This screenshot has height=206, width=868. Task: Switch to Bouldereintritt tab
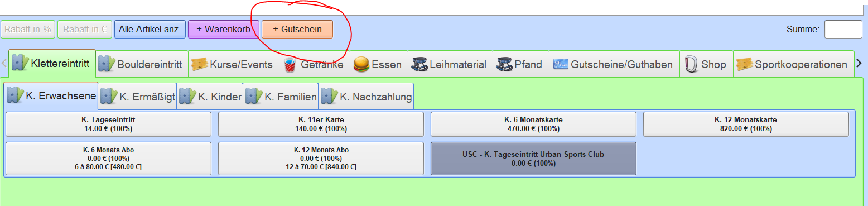[x=142, y=64]
